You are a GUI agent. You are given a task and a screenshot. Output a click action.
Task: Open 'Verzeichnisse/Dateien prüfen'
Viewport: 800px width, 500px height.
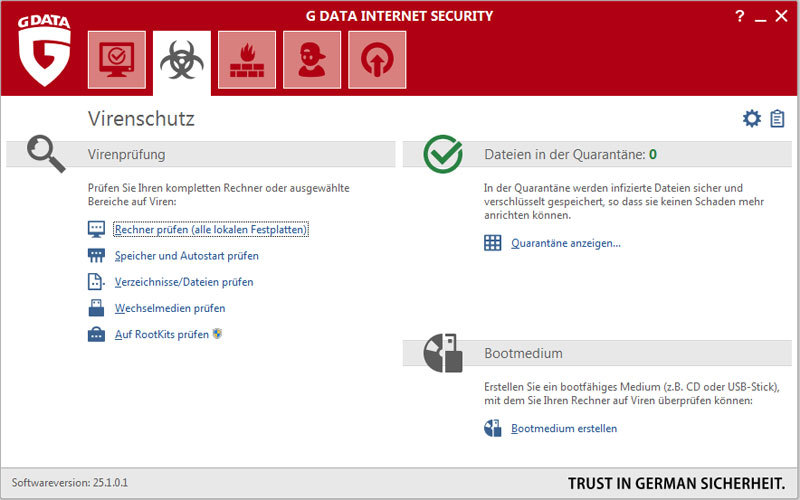point(184,282)
